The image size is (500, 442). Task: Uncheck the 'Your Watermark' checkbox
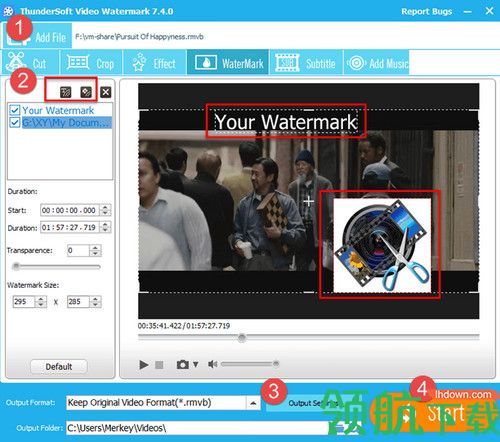point(15,110)
